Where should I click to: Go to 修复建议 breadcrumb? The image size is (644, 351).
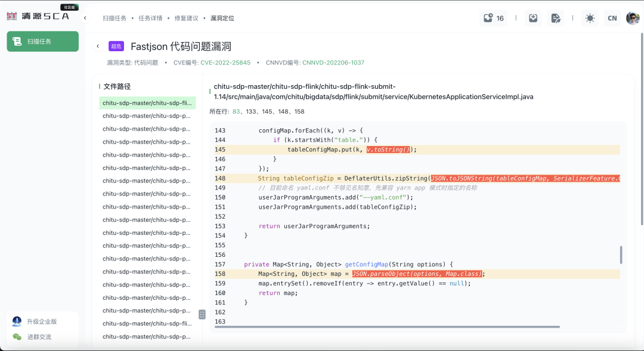click(x=187, y=18)
